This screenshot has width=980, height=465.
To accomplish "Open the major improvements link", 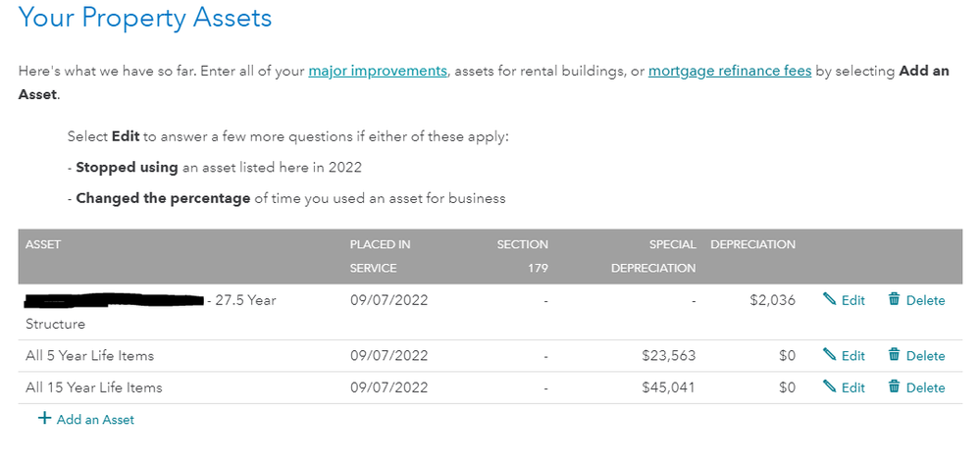I will pyautogui.click(x=378, y=71).
